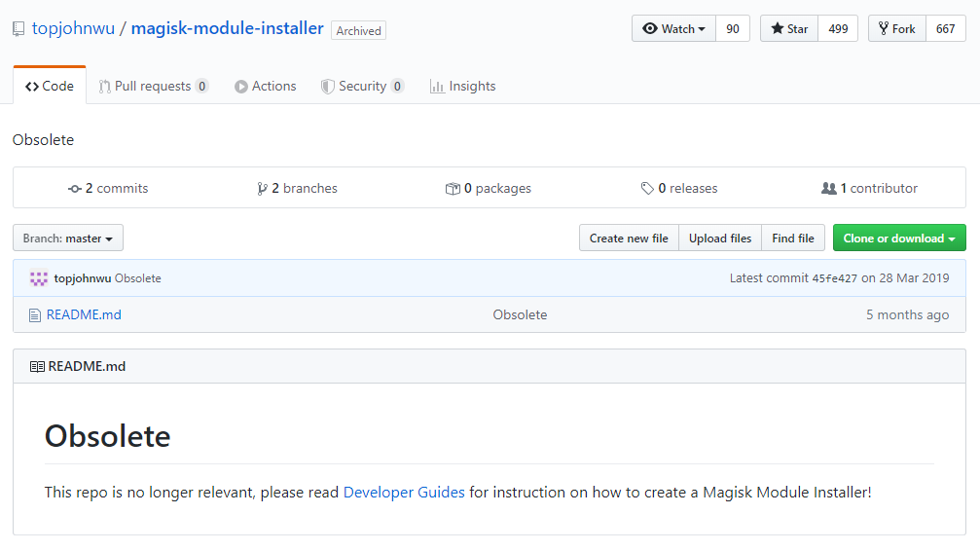
Task: View the 499 stargazers count
Action: tap(838, 29)
